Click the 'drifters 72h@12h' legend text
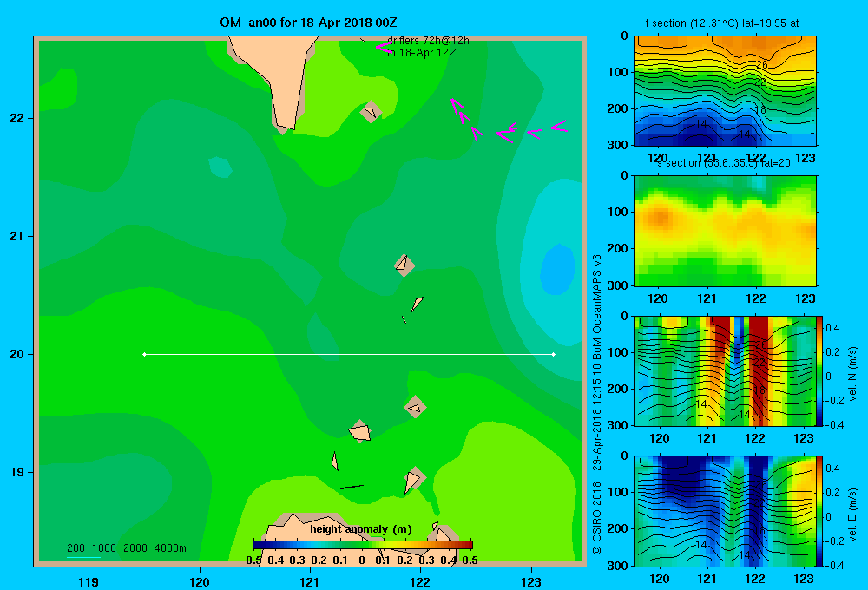The width and height of the screenshot is (868, 590). pos(428,41)
